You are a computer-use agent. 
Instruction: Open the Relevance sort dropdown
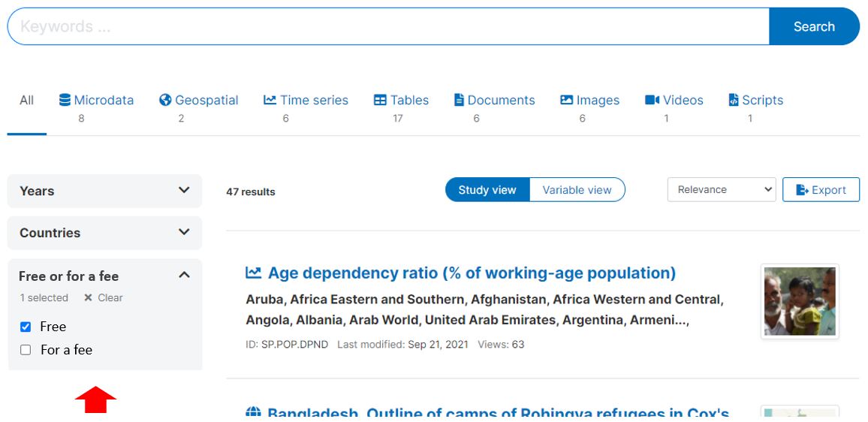click(721, 190)
